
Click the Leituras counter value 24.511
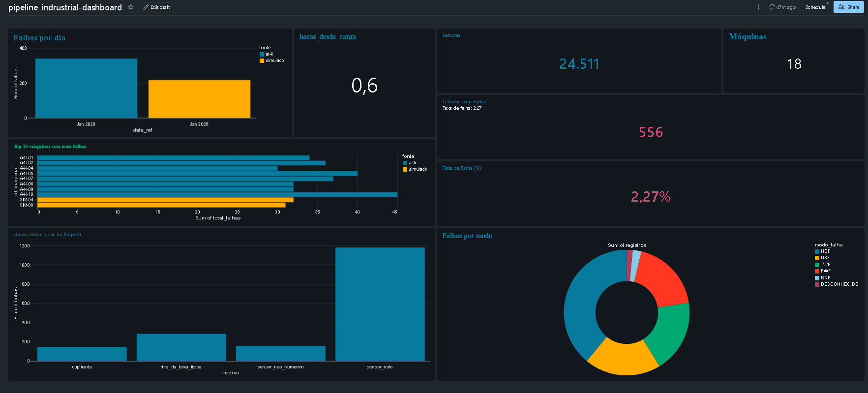579,64
